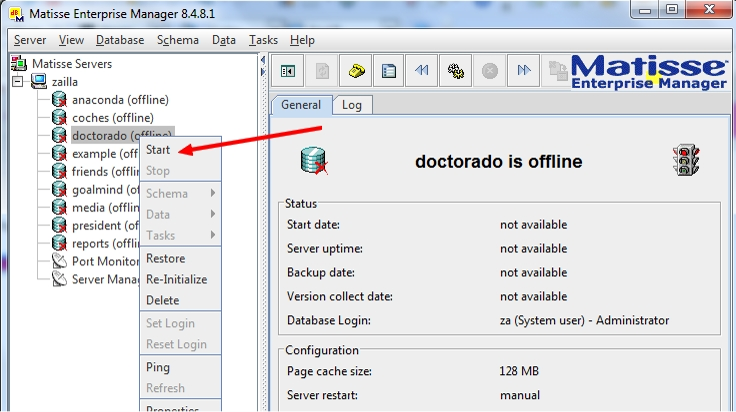The width and height of the screenshot is (736, 412).
Task: Expand the Data submenu arrow
Action: pyautogui.click(x=213, y=214)
